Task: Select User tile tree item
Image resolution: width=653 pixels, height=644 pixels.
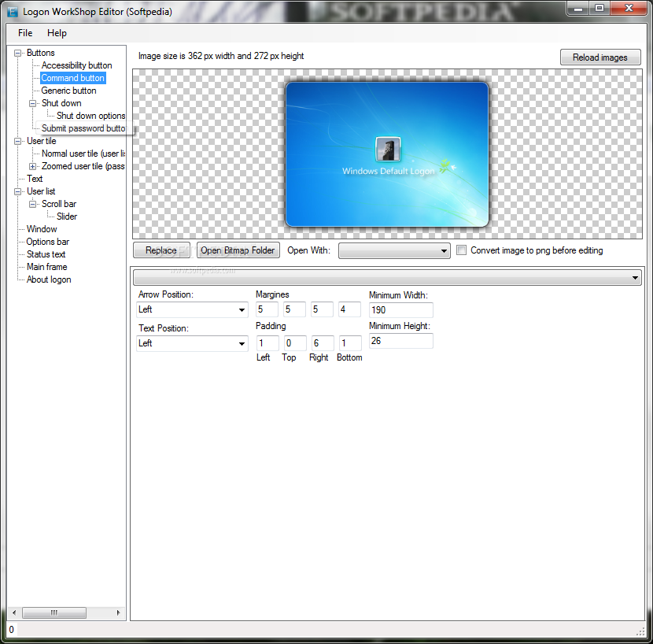Action: [x=41, y=141]
